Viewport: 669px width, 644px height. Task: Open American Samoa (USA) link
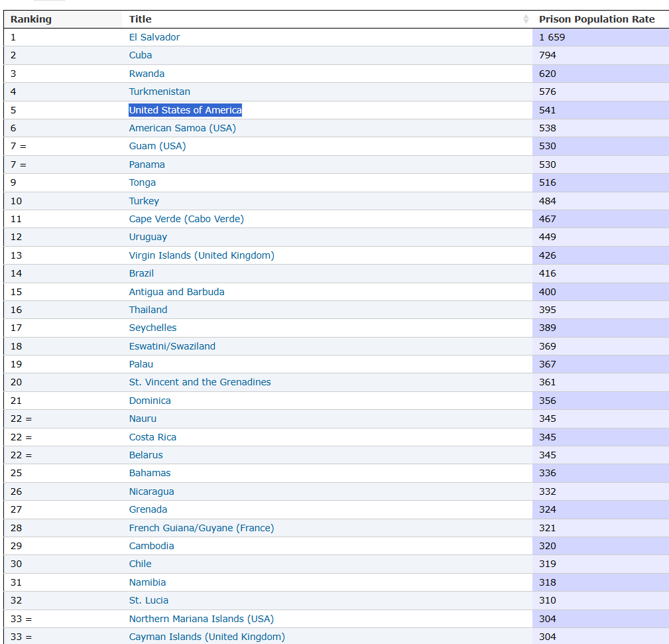[182, 128]
